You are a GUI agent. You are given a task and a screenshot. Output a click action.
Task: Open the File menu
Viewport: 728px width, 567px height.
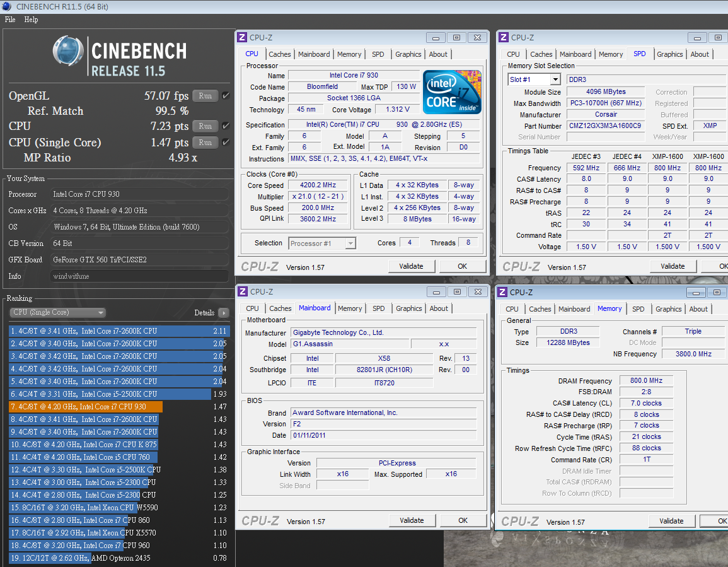tap(10, 20)
